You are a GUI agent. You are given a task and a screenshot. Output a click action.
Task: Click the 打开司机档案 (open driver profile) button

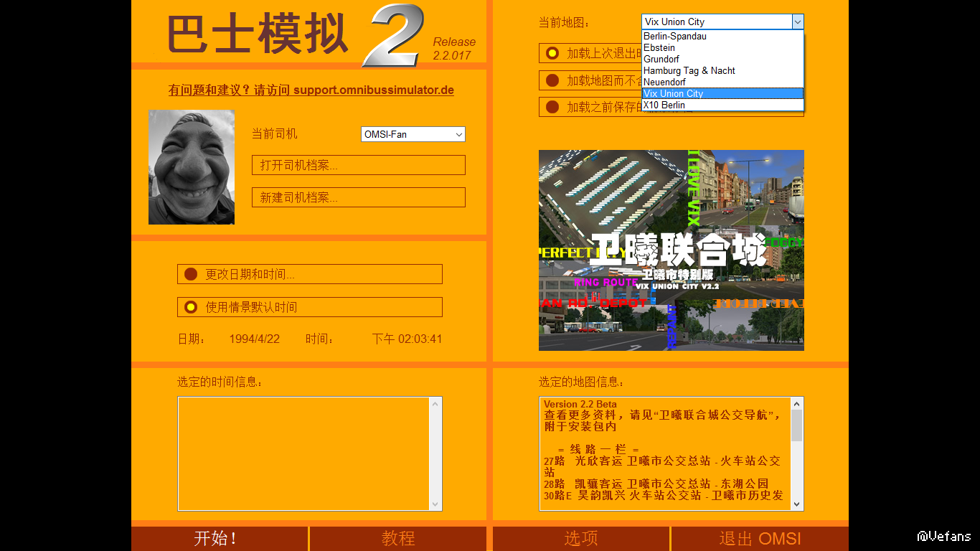click(x=359, y=165)
